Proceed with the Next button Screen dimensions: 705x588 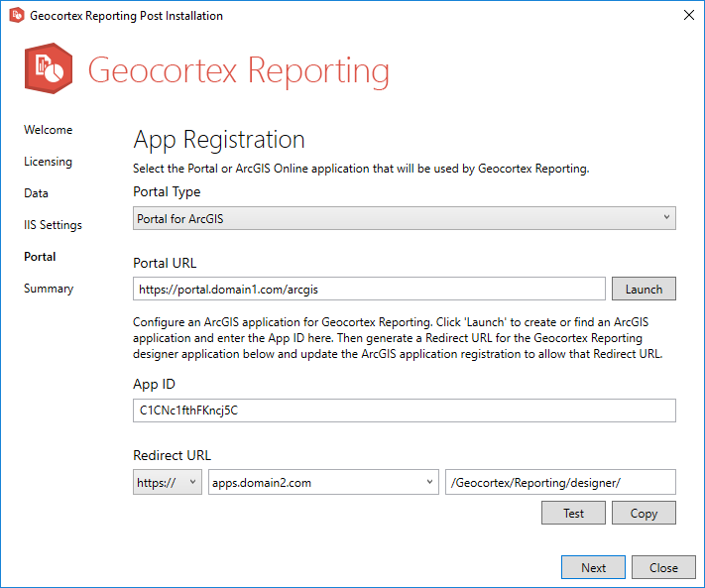[x=593, y=567]
